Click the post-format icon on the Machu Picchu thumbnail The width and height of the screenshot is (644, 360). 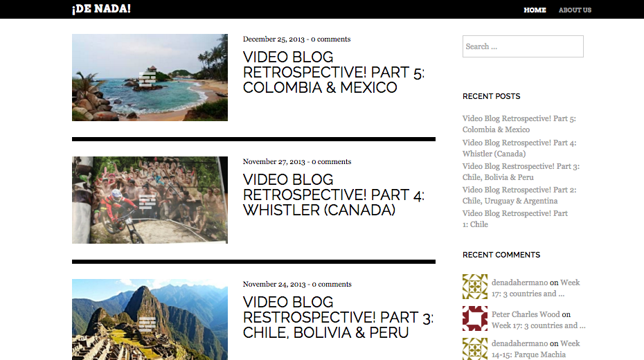147,324
